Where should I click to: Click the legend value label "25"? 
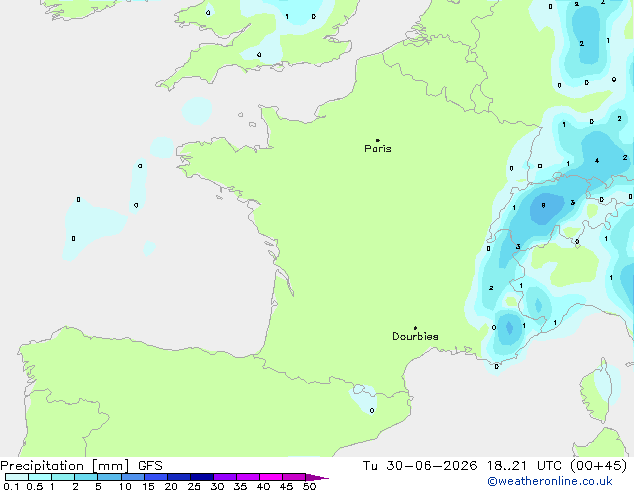pyautogui.click(x=194, y=486)
